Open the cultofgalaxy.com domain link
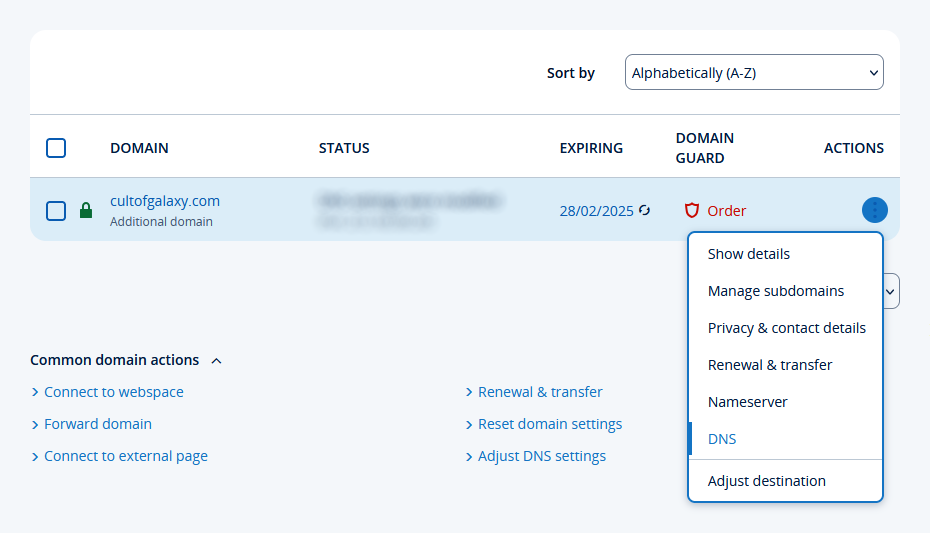Image resolution: width=930 pixels, height=533 pixels. point(164,201)
